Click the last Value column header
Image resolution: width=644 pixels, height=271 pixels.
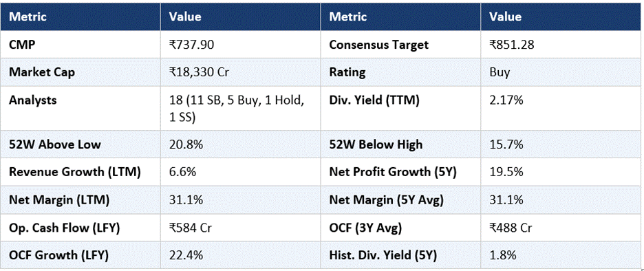tap(505, 17)
